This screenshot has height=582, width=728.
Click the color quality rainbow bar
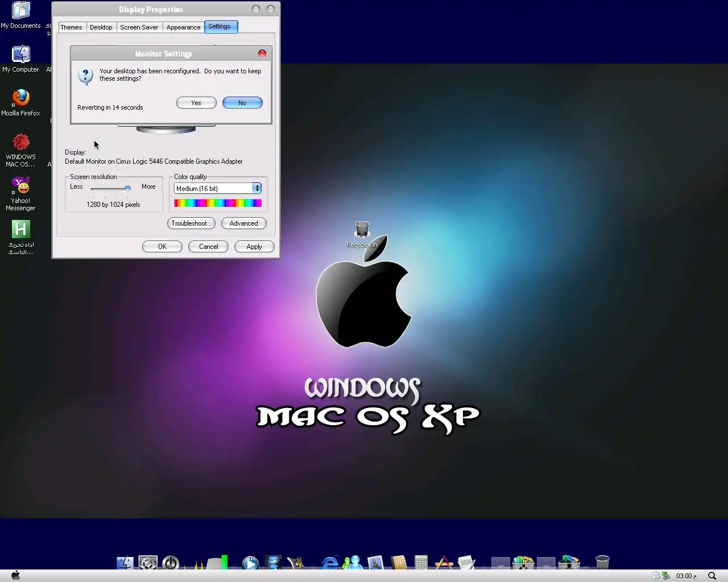point(218,203)
